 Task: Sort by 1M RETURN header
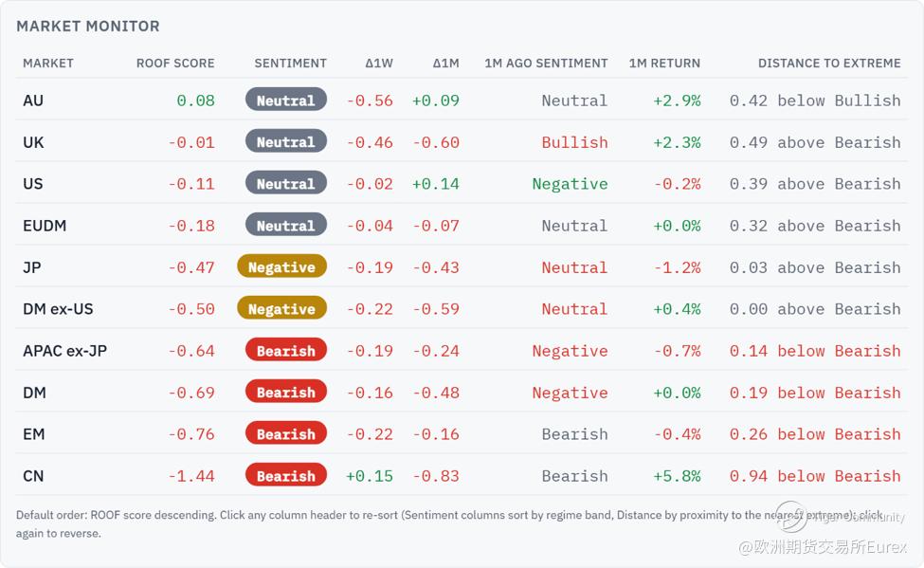[664, 64]
